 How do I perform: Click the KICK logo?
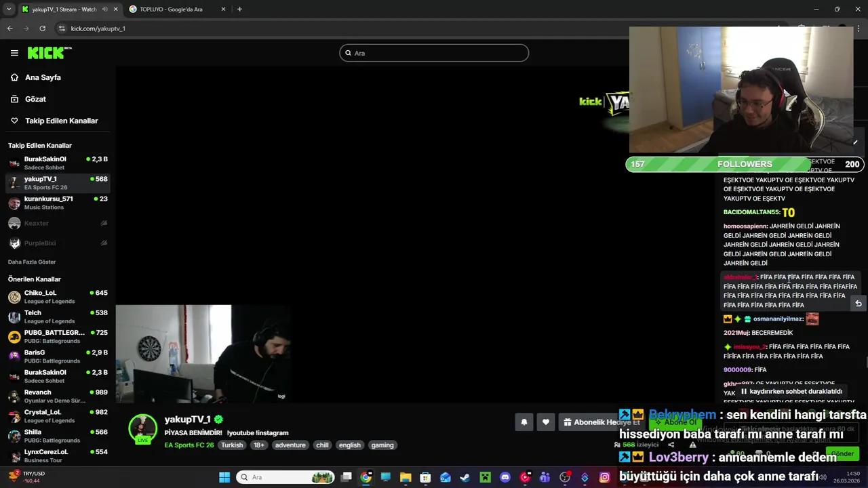49,53
